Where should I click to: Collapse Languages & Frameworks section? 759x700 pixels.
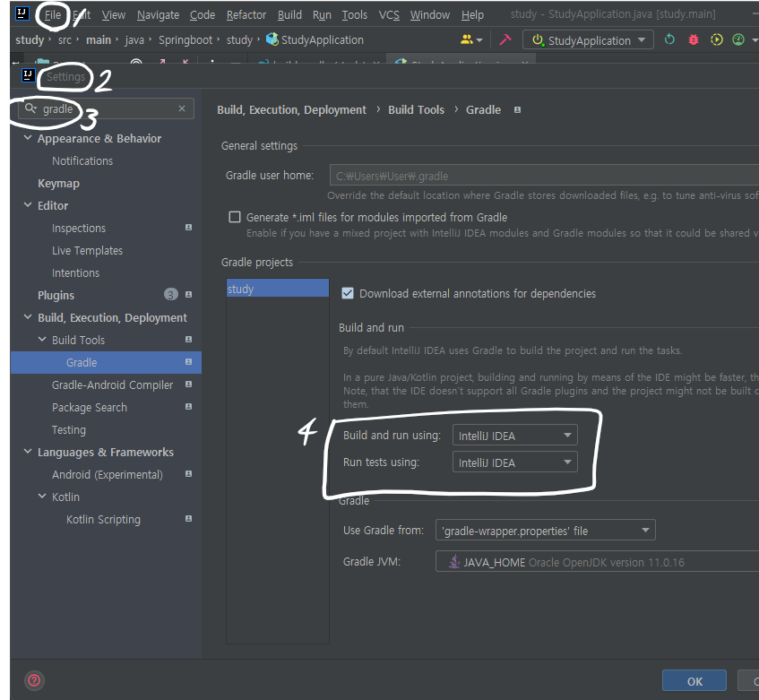28,452
